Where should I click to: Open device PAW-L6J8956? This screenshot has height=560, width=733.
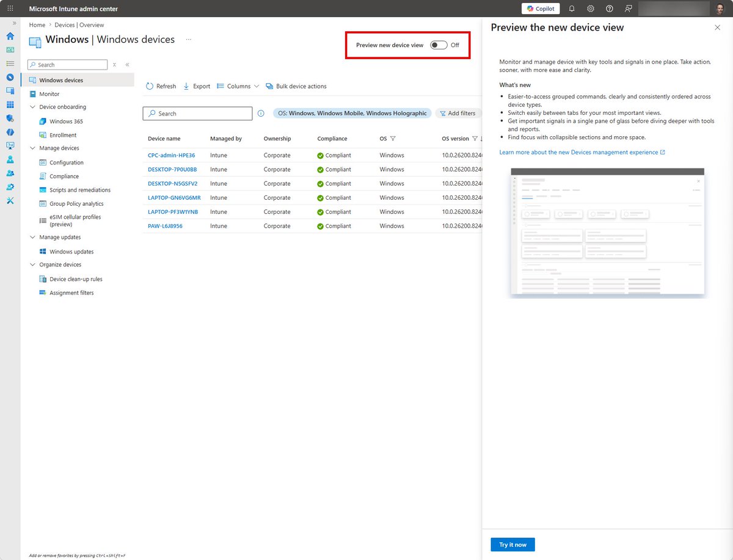click(x=165, y=226)
